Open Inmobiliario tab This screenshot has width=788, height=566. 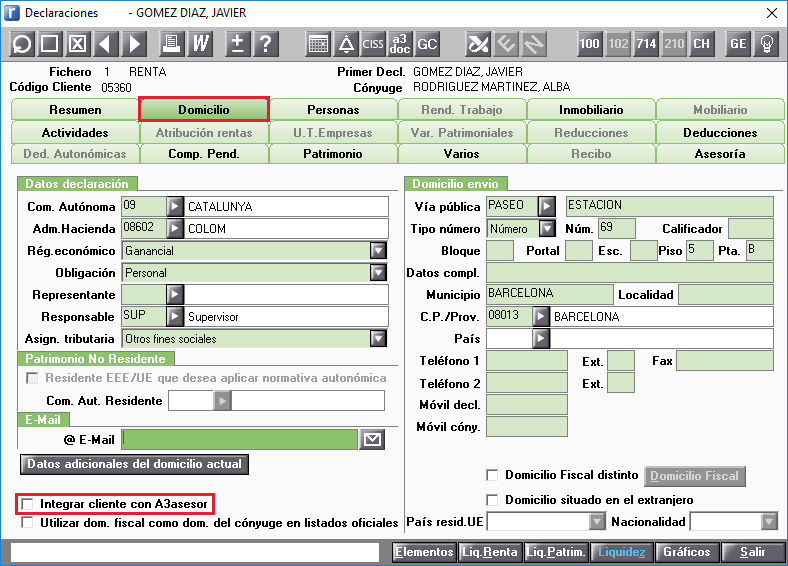(591, 110)
